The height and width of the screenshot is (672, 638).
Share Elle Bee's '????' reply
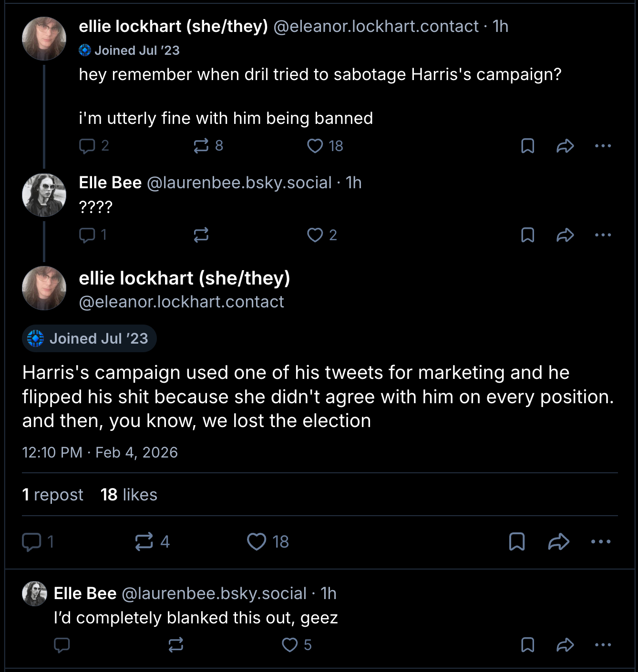pos(565,235)
